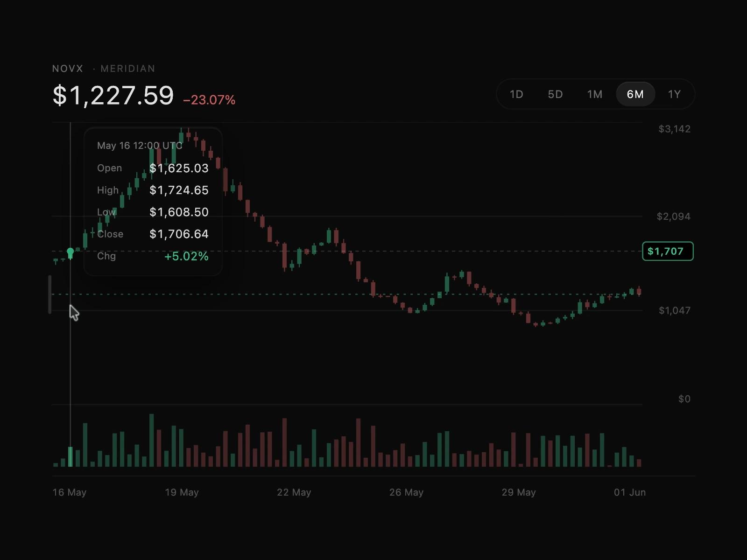
Task: Click the 26 May date label
Action: tap(406, 492)
